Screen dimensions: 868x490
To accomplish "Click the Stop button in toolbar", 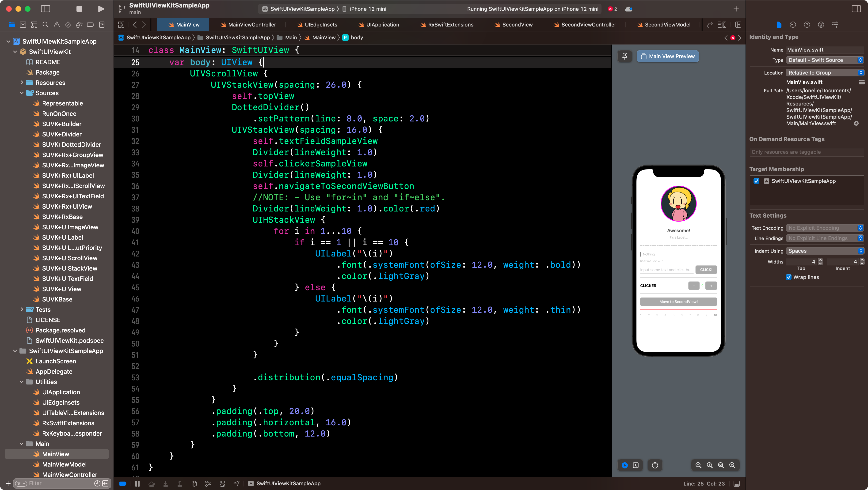I will pyautogui.click(x=79, y=9).
